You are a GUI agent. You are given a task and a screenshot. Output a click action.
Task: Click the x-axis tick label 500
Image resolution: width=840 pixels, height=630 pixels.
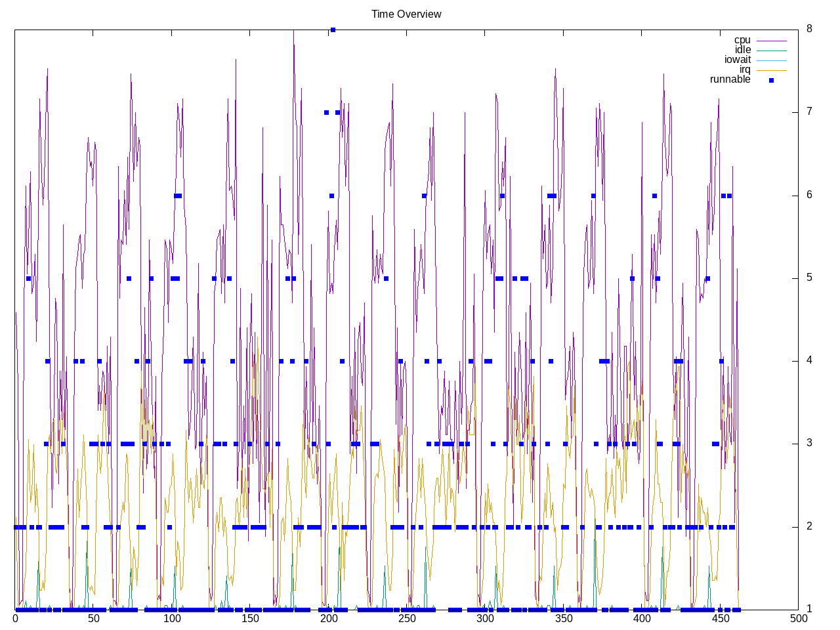coord(798,619)
